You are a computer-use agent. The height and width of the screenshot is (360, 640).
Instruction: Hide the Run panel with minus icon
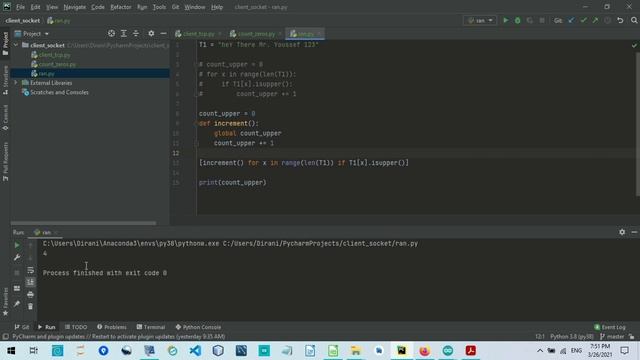pos(634,232)
